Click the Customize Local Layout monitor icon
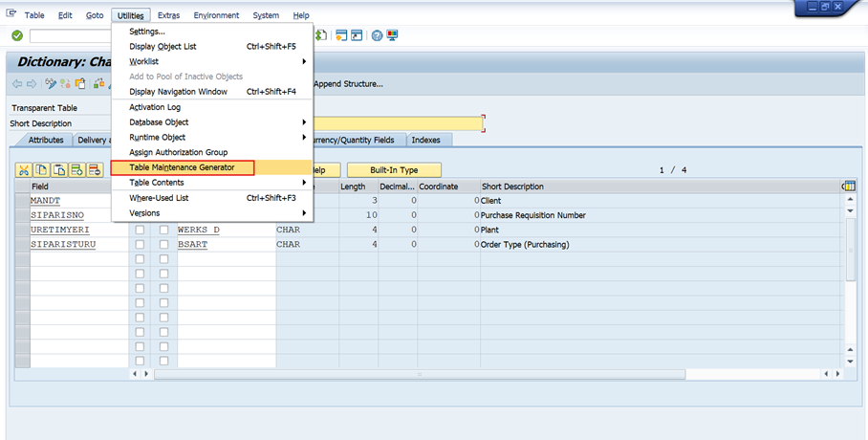 392,35
